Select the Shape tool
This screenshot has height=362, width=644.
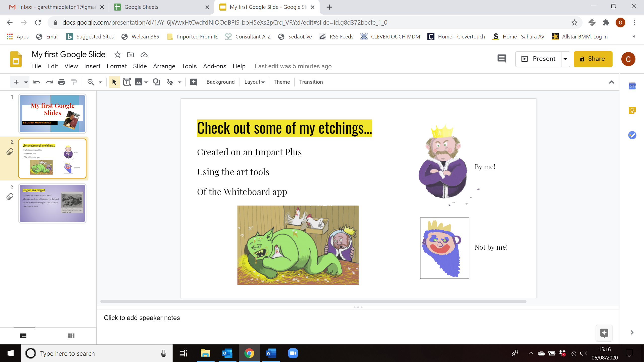tap(156, 82)
